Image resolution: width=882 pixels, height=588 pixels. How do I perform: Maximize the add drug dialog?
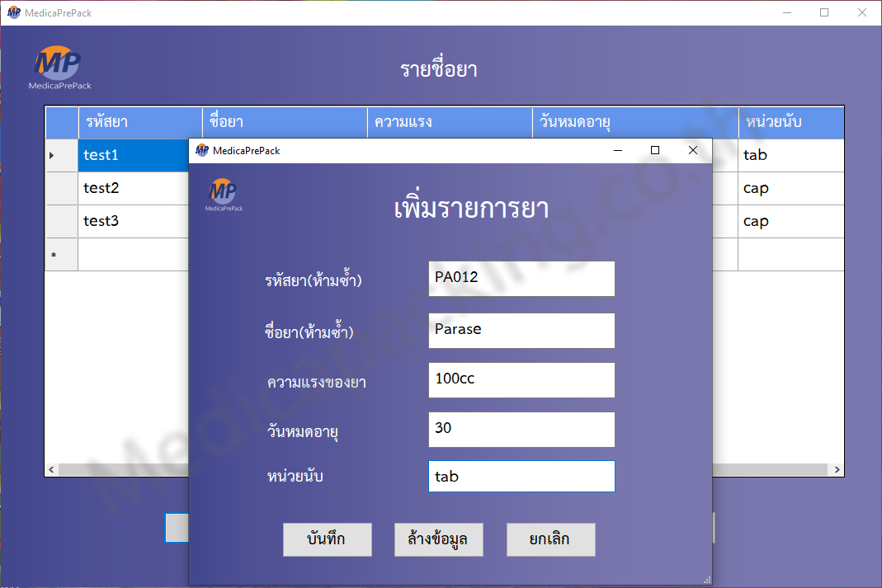coord(655,150)
